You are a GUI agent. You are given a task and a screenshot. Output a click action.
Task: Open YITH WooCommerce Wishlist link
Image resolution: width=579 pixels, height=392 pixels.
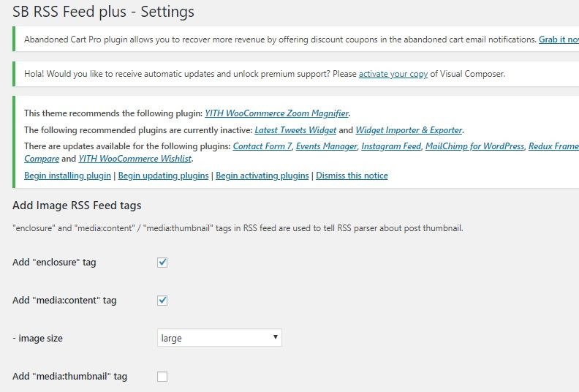135,159
